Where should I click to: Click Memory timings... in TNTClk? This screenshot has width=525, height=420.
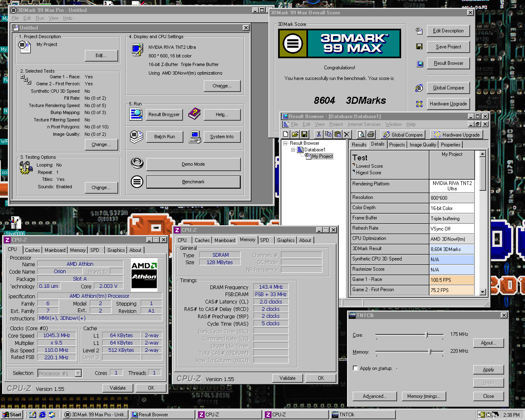pos(424,396)
